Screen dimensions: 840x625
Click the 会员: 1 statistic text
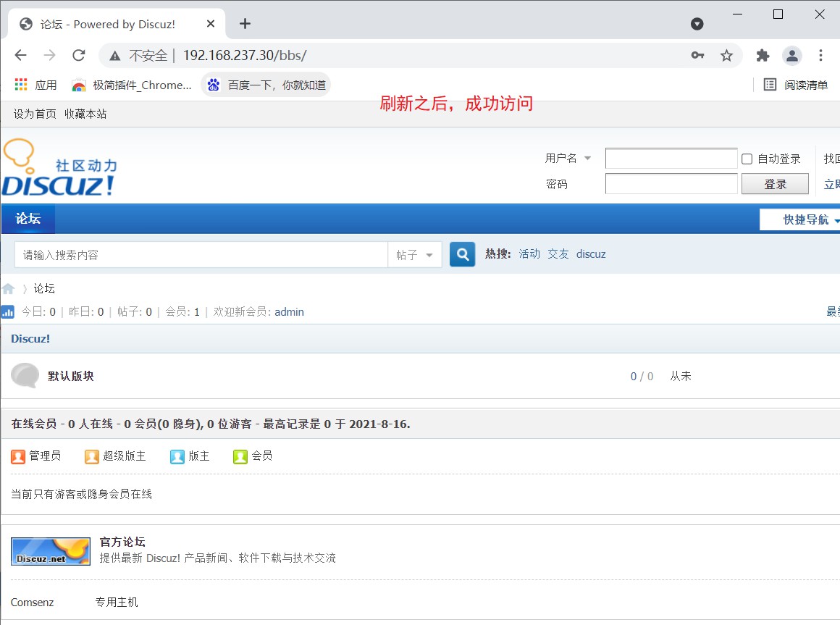click(x=182, y=311)
